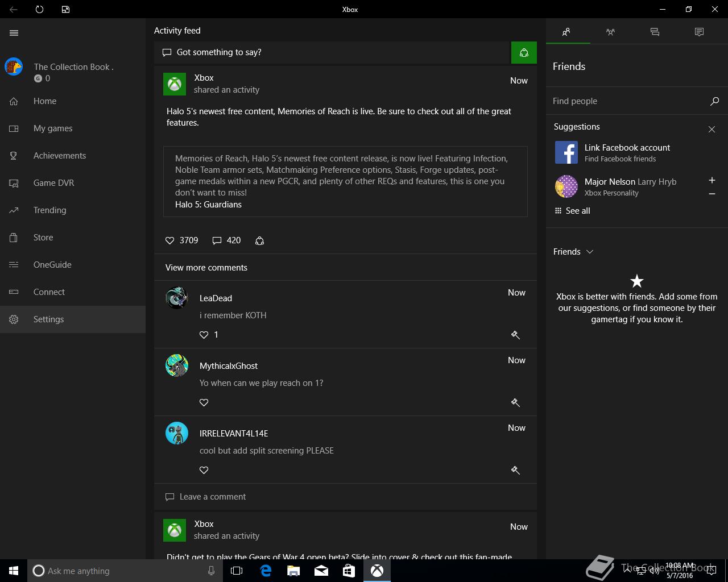Go back using the title bar arrow

click(x=13, y=9)
